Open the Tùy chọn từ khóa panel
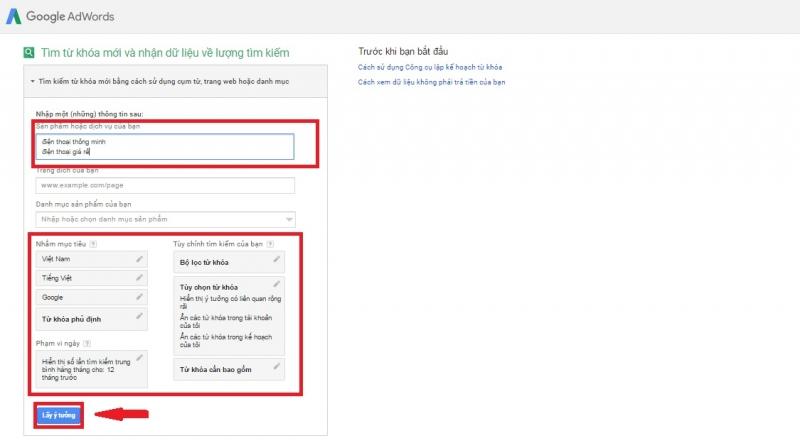Image resolution: width=800 pixels, height=448 pixels. coord(229,315)
